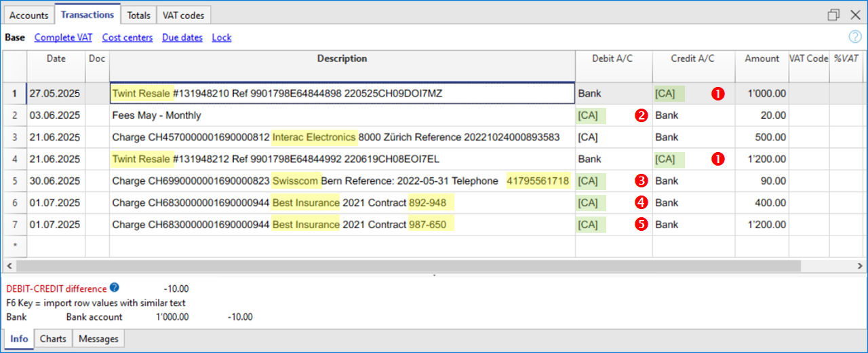Click the blue help icon beside DEBIT-CREDIT difference
The image size is (868, 353).
click(115, 288)
